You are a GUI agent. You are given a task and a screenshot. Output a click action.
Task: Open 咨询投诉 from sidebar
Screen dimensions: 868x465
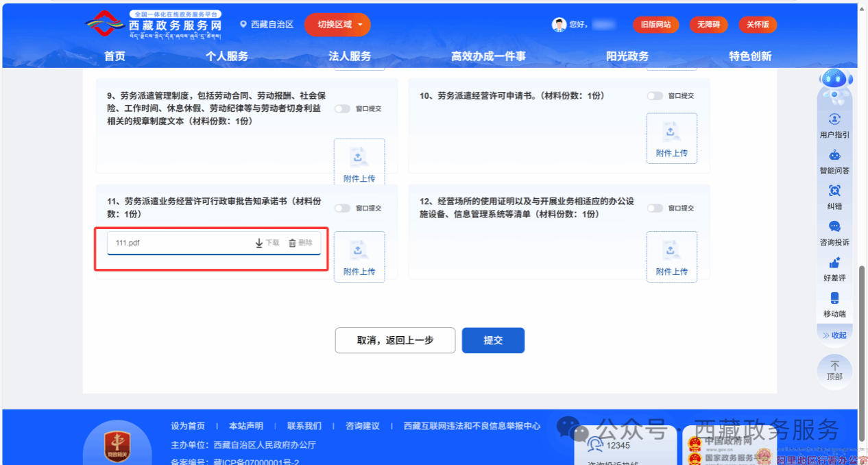coord(834,227)
